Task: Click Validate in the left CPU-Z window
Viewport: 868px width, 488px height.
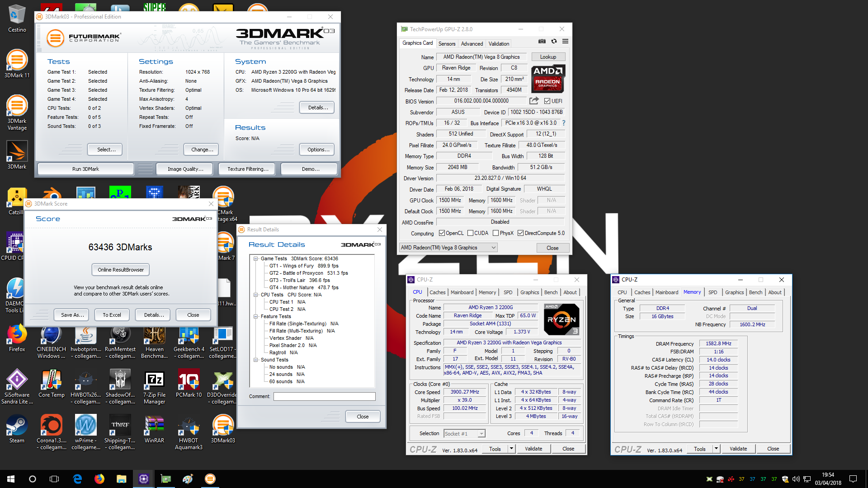Action: pos(533,449)
